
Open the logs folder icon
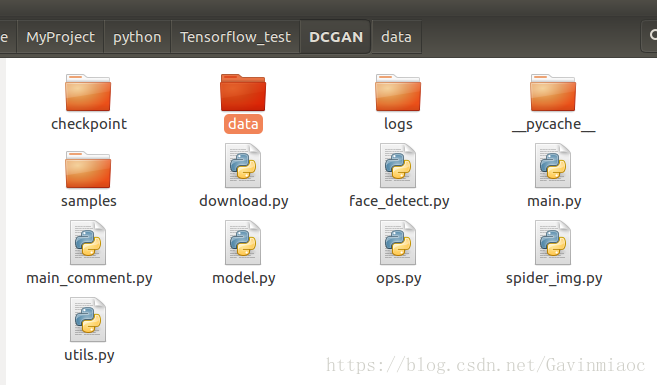(398, 93)
